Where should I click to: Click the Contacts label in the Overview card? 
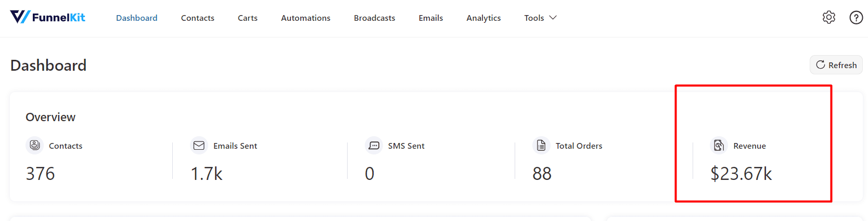(x=66, y=146)
